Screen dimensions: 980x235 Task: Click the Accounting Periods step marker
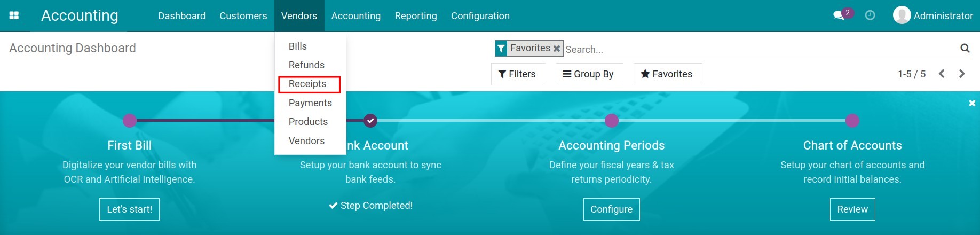tap(612, 121)
